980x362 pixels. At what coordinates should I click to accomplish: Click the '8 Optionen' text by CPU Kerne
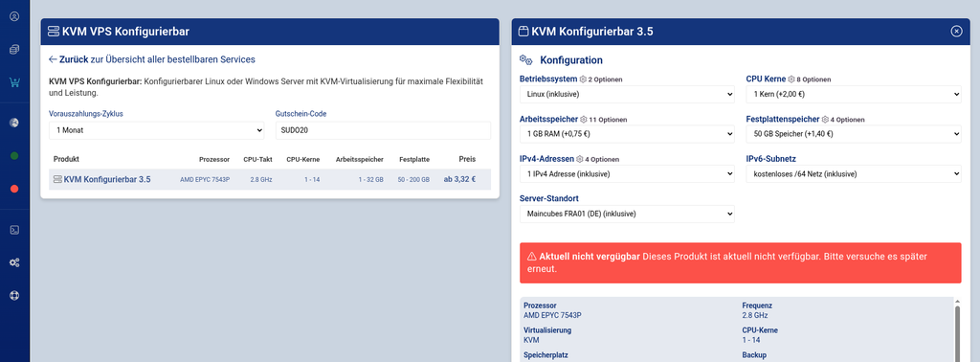[813, 79]
